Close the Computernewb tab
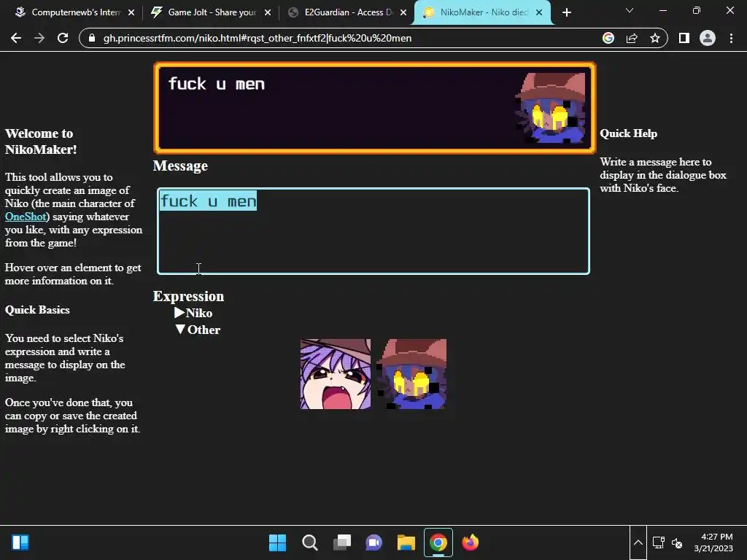 (131, 12)
